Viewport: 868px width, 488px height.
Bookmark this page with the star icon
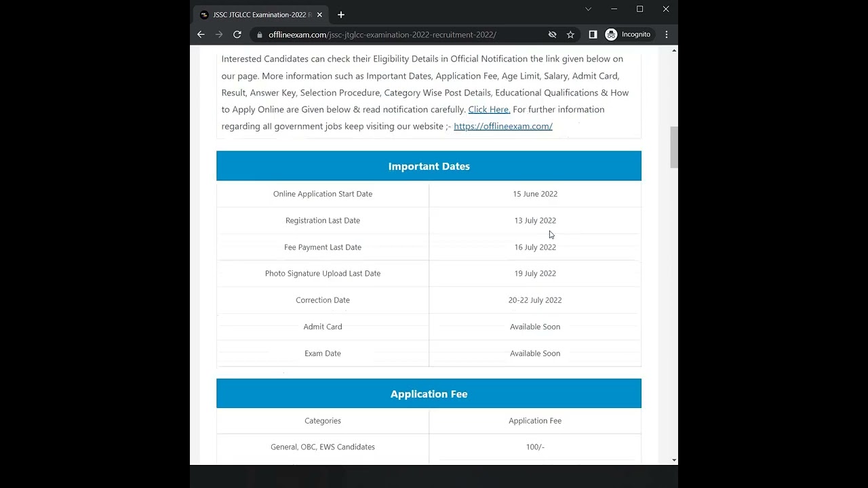click(x=570, y=35)
